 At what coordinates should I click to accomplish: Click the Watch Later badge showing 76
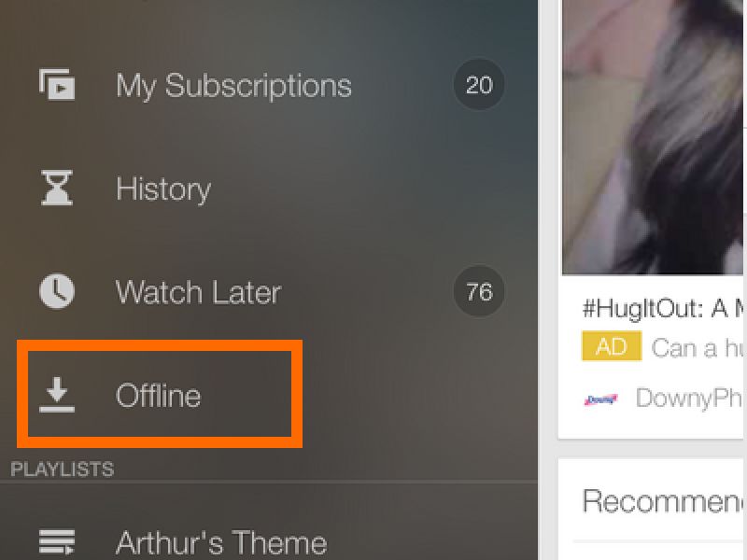[x=478, y=292]
